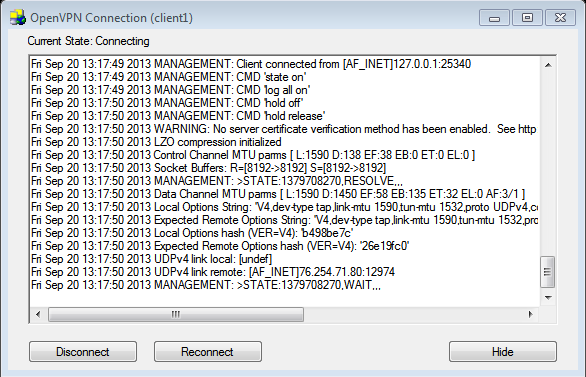Click the 'LZO compression initialized' log line
This screenshot has height=377, width=586.
156,142
